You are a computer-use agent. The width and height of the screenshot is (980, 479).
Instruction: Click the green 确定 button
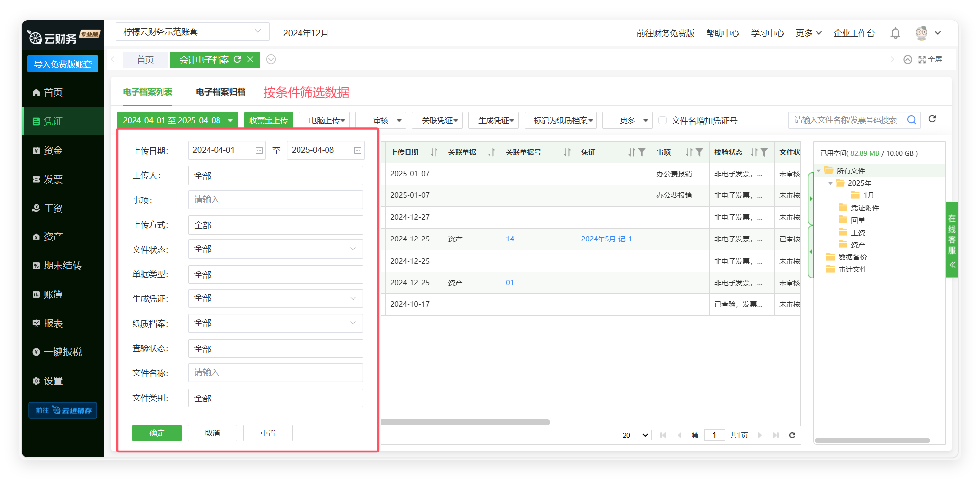157,433
